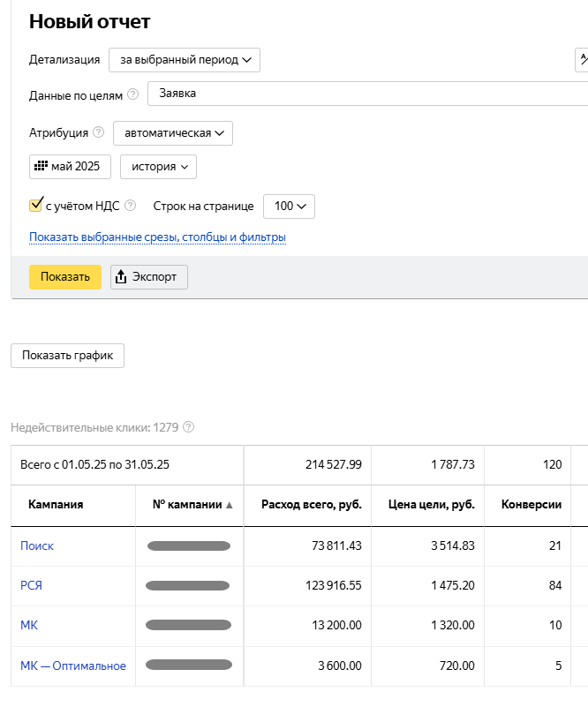Expand the "автоматическая" attribution dropdown
This screenshot has width=588, height=707.
pos(173,132)
